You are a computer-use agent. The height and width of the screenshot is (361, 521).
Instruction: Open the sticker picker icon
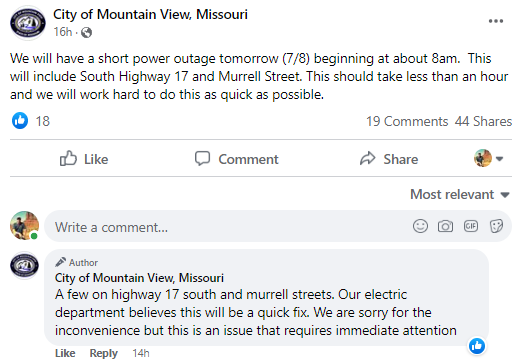(x=496, y=226)
